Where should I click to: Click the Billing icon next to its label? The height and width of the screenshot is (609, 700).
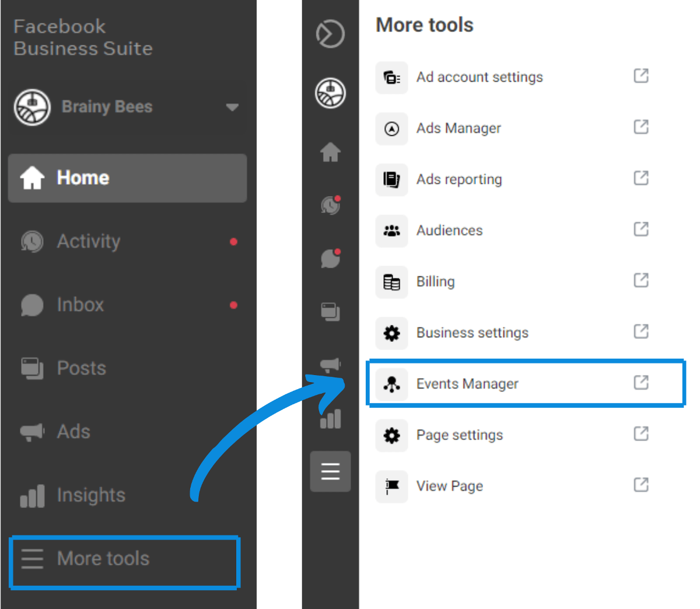point(391,282)
